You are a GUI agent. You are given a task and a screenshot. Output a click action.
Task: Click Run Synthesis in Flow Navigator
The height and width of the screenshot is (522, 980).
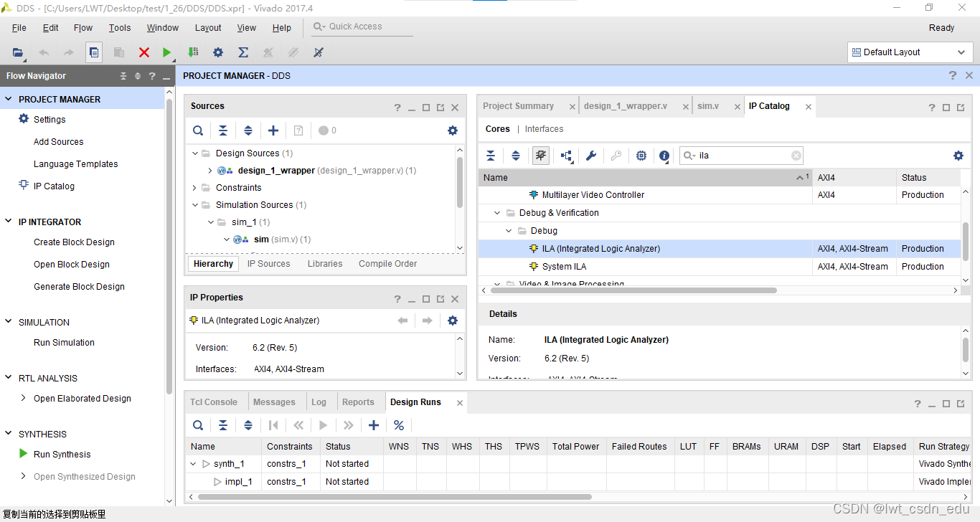(x=62, y=455)
